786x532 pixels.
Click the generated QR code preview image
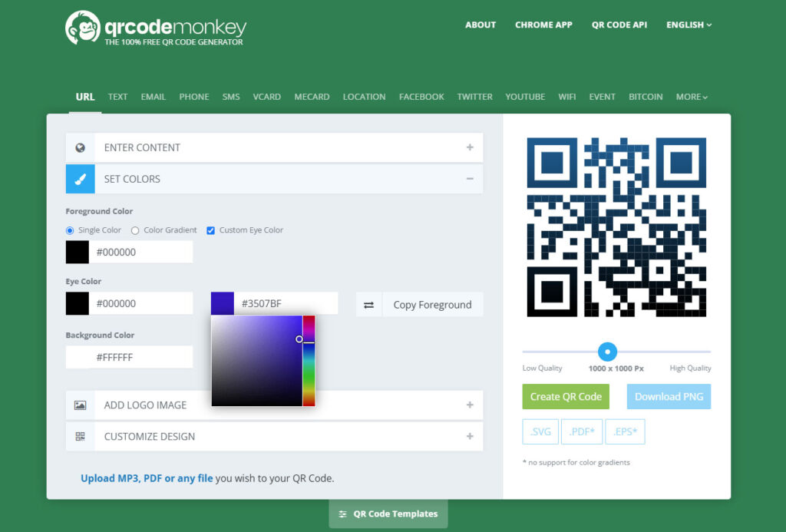point(616,227)
